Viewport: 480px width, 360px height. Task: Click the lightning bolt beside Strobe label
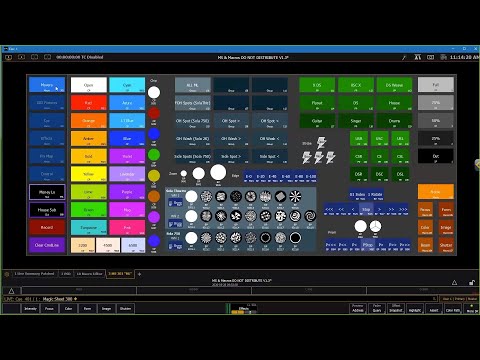321,143
